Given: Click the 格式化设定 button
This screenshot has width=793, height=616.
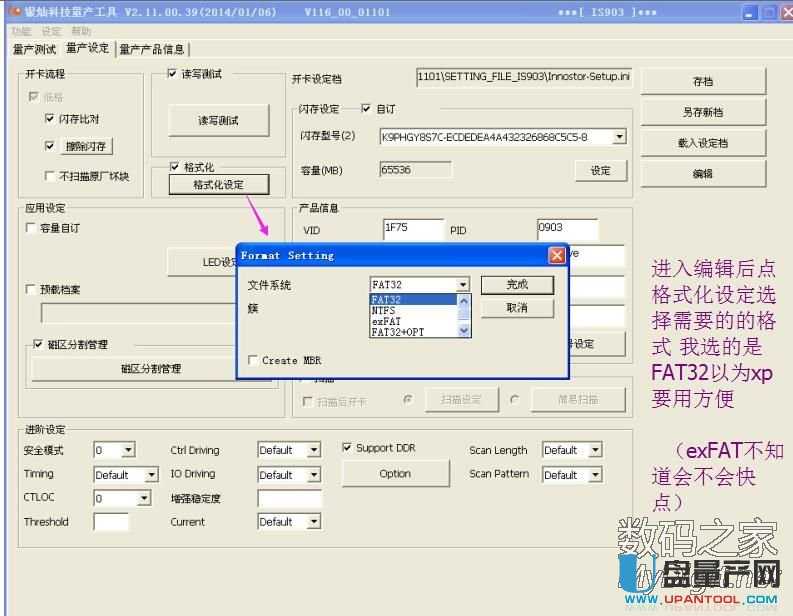Looking at the screenshot, I should pyautogui.click(x=218, y=185).
